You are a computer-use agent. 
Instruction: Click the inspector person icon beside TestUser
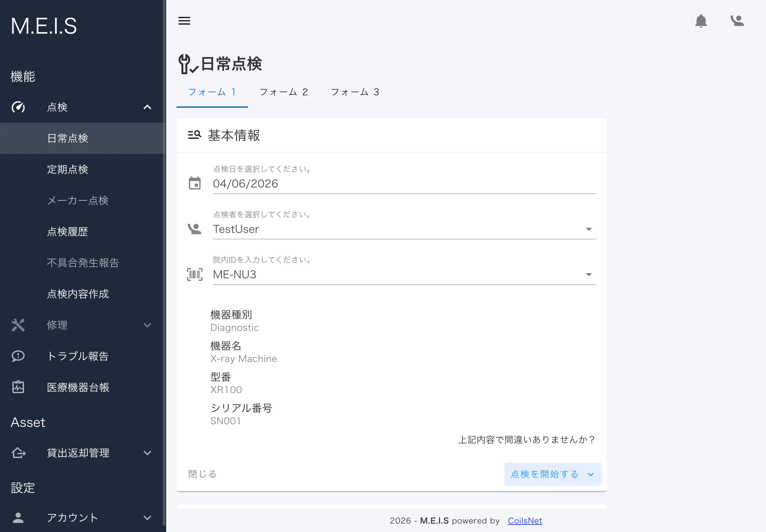(x=195, y=229)
